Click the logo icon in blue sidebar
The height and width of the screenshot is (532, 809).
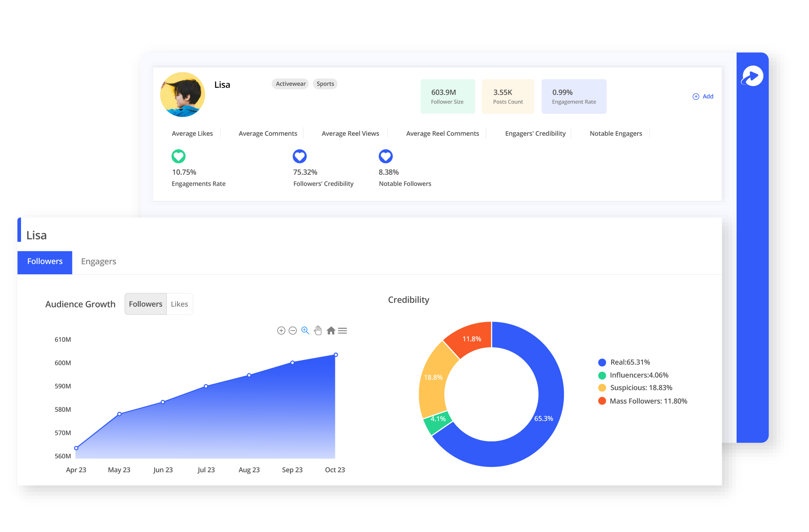point(752,76)
